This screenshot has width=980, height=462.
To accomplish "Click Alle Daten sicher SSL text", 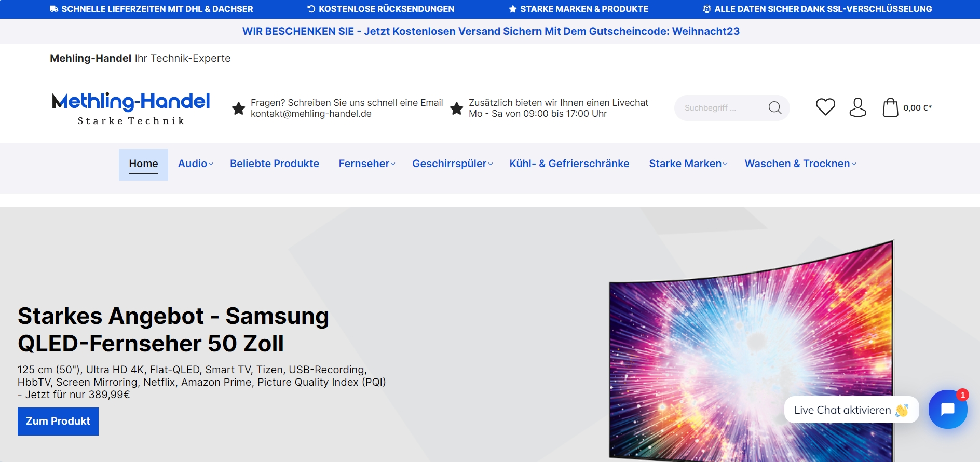I will point(823,9).
